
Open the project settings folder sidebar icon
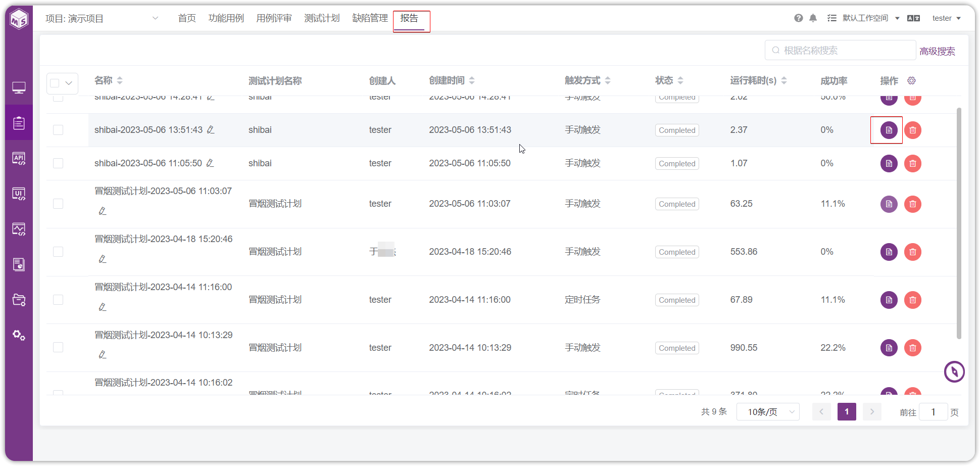coord(19,300)
